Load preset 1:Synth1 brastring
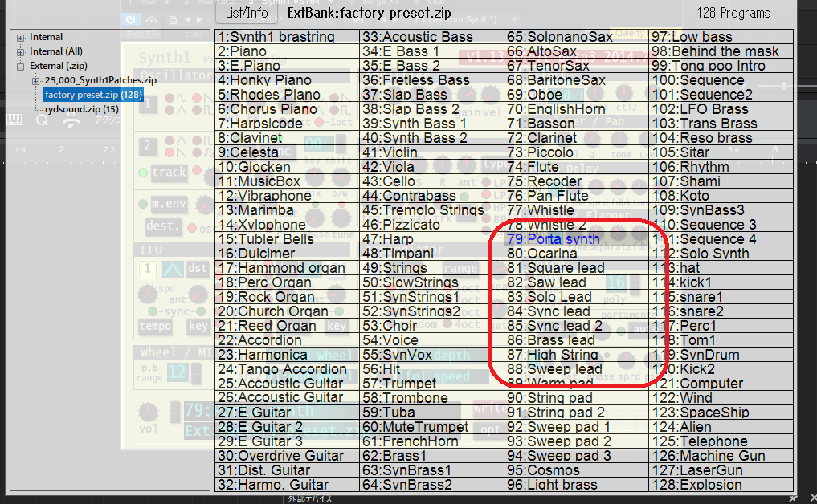The width and height of the screenshot is (817, 504). (x=264, y=37)
